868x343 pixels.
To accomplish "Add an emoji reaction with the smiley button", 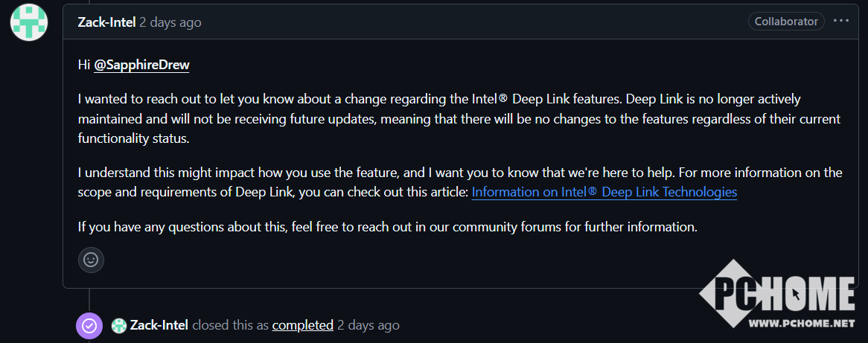I will (91, 260).
